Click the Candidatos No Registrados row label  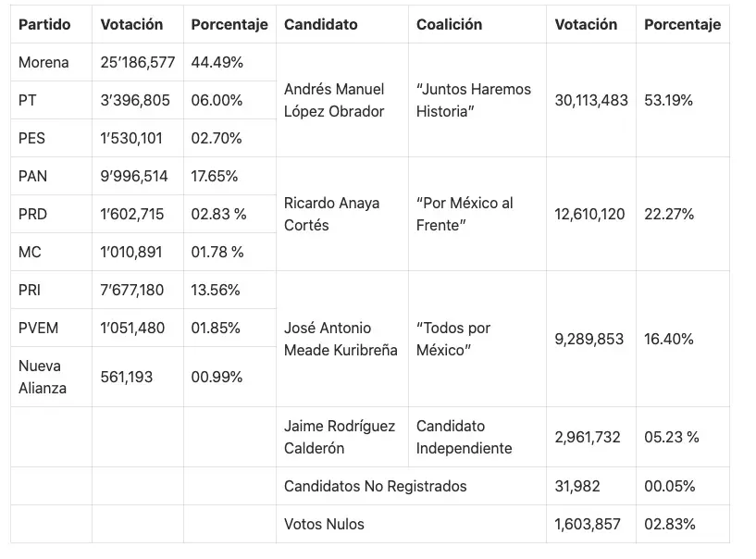pos(375,486)
